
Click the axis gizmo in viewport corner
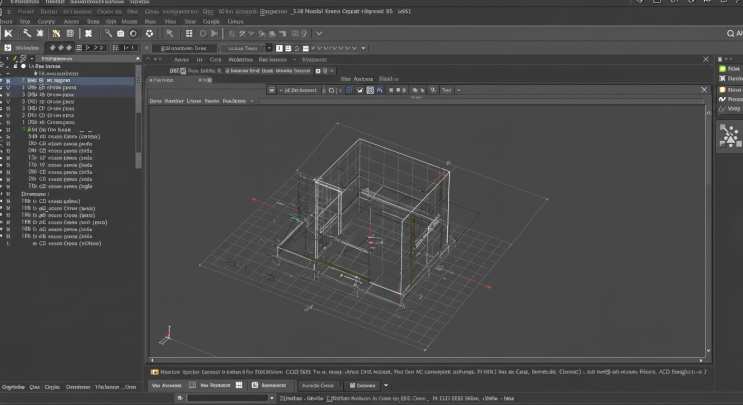(x=166, y=335)
